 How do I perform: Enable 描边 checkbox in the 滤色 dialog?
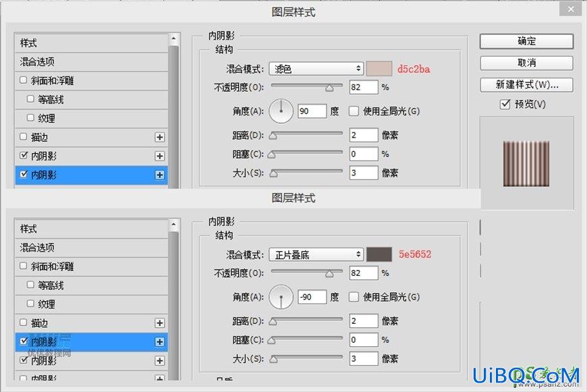click(24, 137)
